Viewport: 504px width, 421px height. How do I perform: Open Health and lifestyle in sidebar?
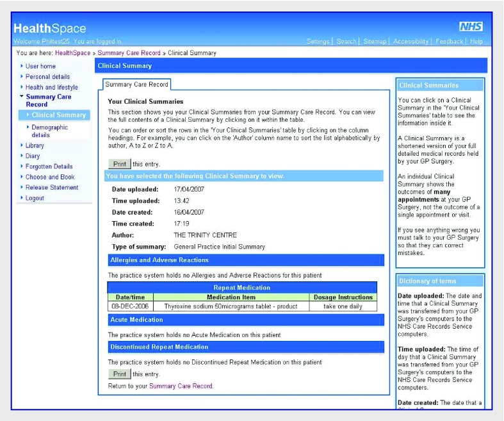pyautogui.click(x=51, y=88)
